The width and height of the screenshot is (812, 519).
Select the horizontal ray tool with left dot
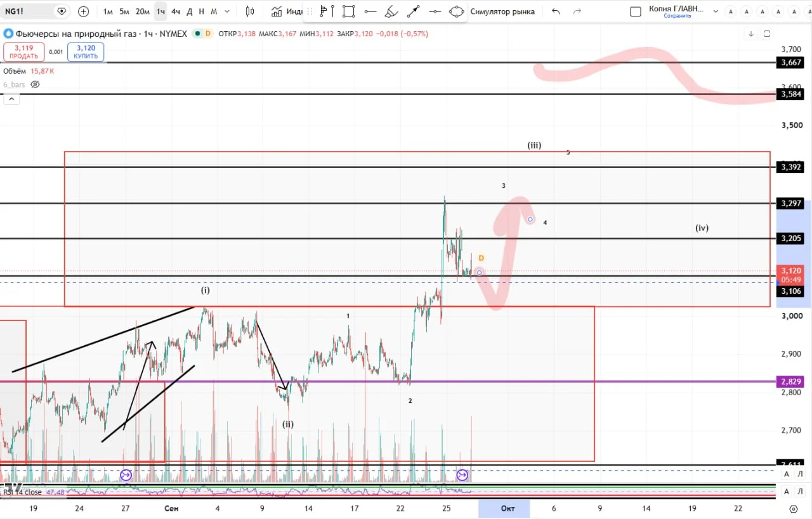pos(370,11)
